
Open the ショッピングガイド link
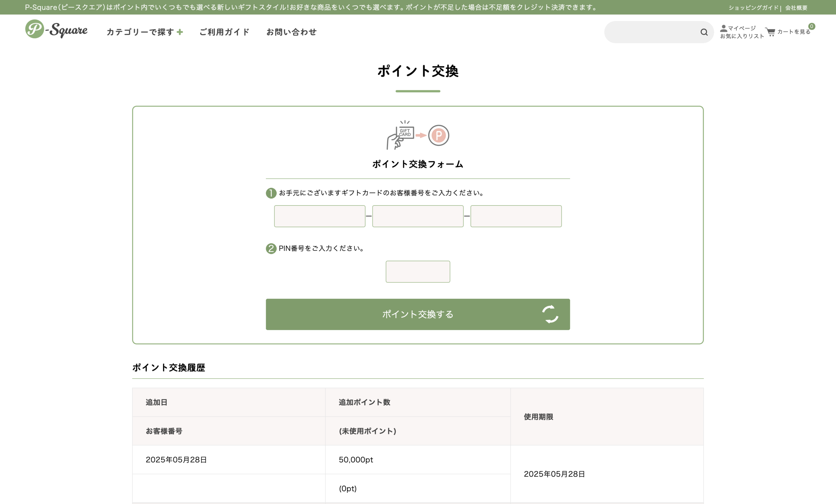753,8
